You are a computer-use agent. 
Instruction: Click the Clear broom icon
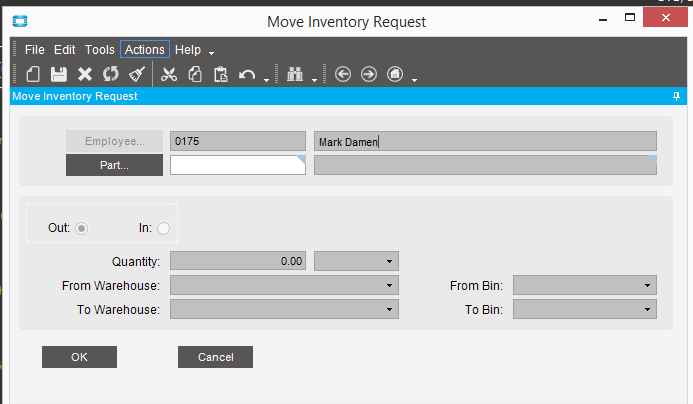pos(137,74)
